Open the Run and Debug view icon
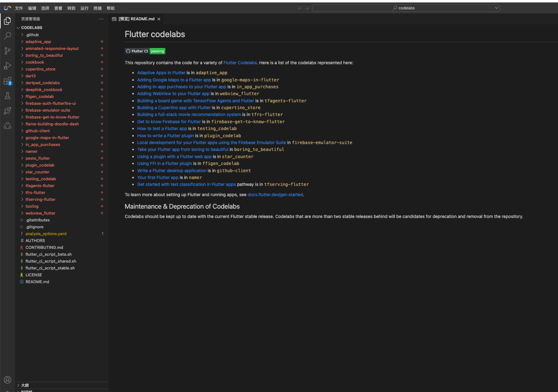The height and width of the screenshot is (392, 558). tap(7, 66)
